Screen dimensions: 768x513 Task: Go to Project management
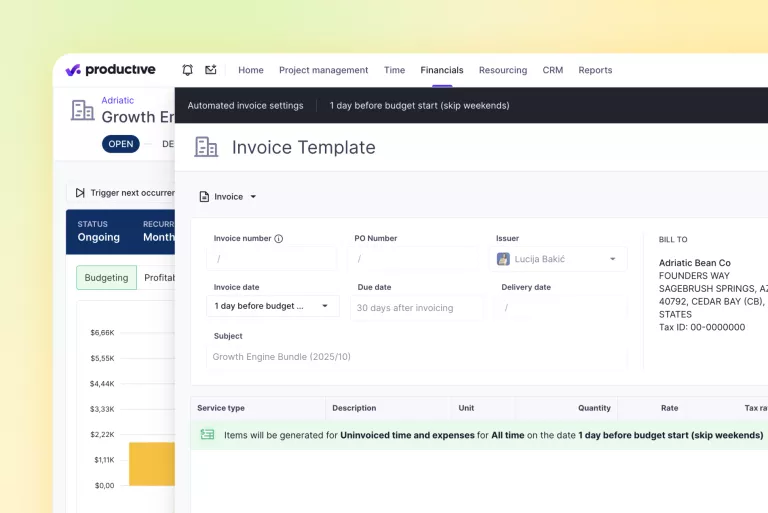click(323, 70)
